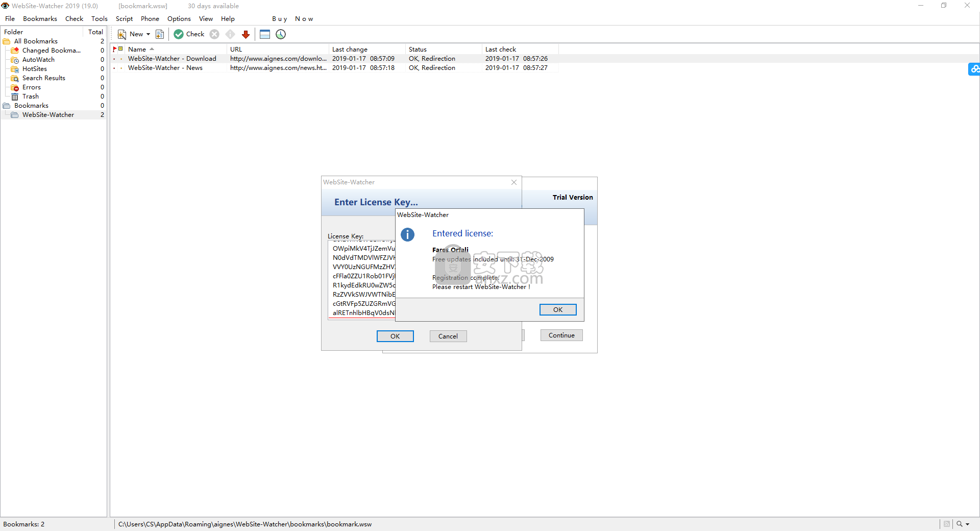980x531 pixels.
Task: Select the WebSite-Watcher subfolder
Action: (x=48, y=115)
